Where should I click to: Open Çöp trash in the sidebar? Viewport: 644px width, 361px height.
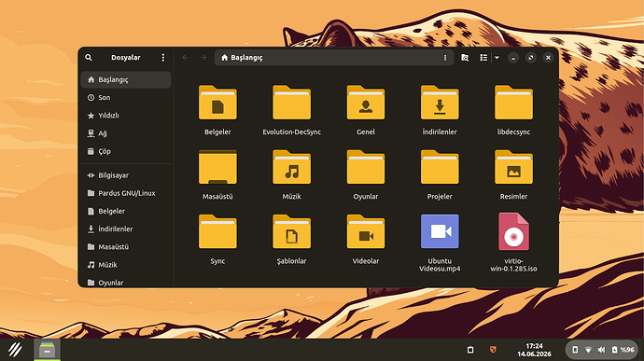tap(126, 151)
